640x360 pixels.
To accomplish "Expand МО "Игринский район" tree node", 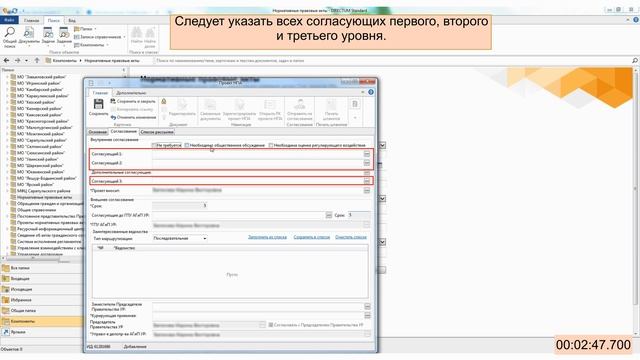I will tap(7, 83).
